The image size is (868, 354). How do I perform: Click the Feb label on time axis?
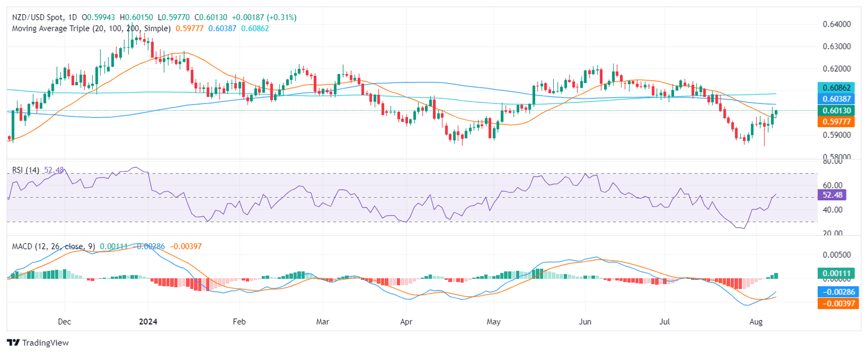(x=239, y=322)
